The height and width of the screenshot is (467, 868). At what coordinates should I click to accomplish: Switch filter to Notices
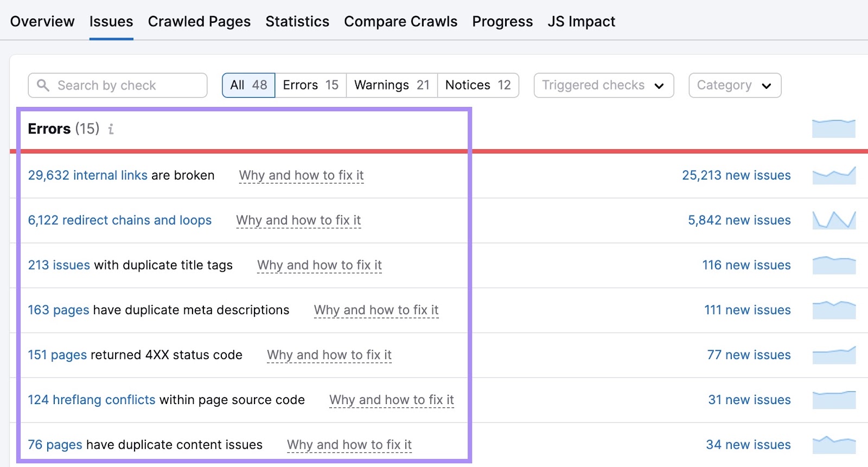pos(477,85)
